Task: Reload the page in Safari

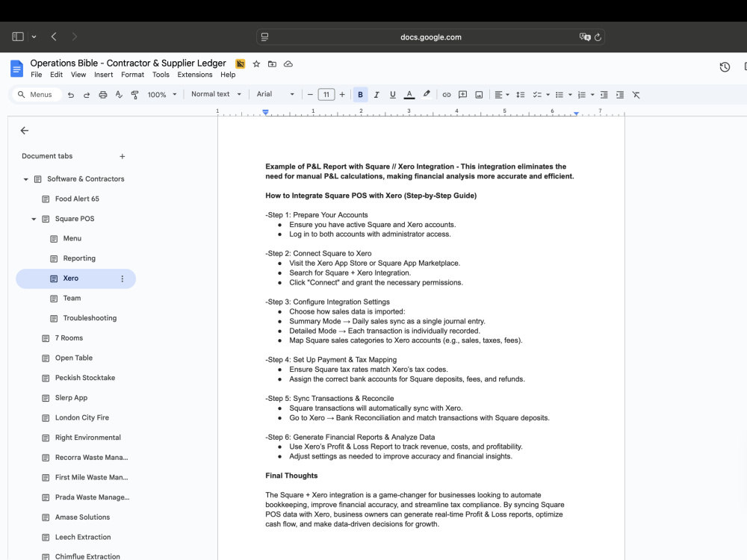Action: pos(598,37)
